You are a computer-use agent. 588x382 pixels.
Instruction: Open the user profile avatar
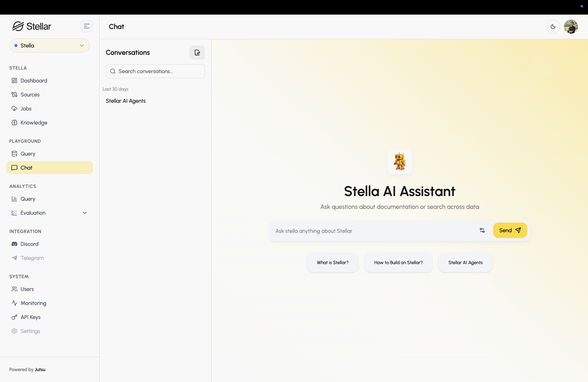570,27
